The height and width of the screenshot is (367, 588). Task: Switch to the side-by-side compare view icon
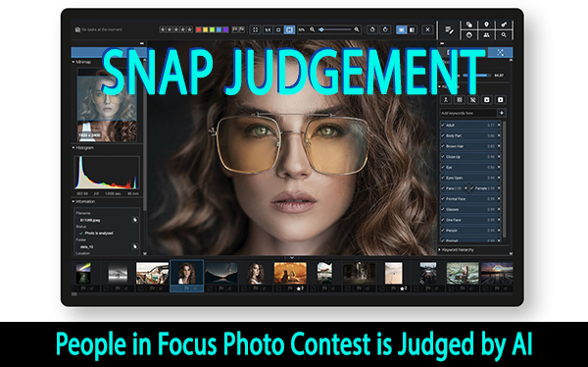413,29
